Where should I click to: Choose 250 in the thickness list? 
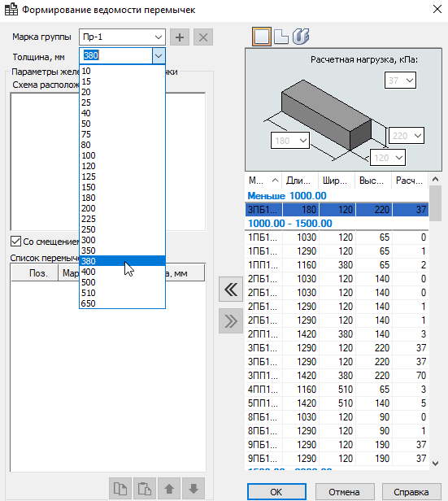coord(122,229)
